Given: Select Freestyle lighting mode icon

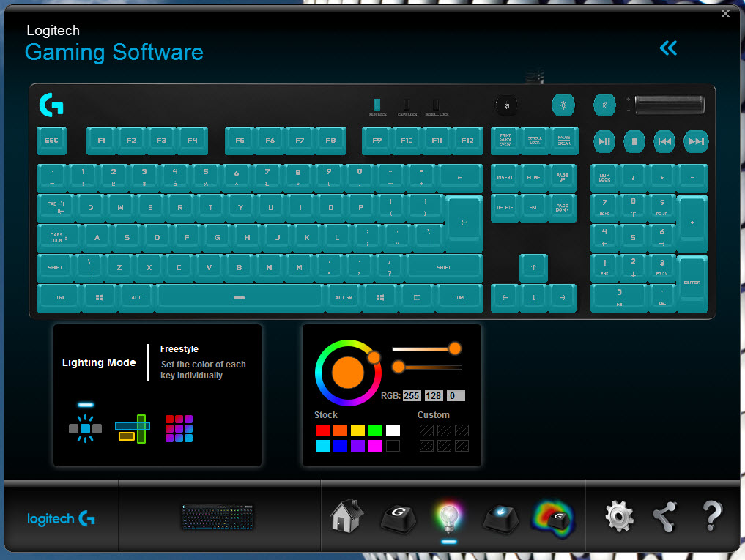Looking at the screenshot, I should click(86, 428).
